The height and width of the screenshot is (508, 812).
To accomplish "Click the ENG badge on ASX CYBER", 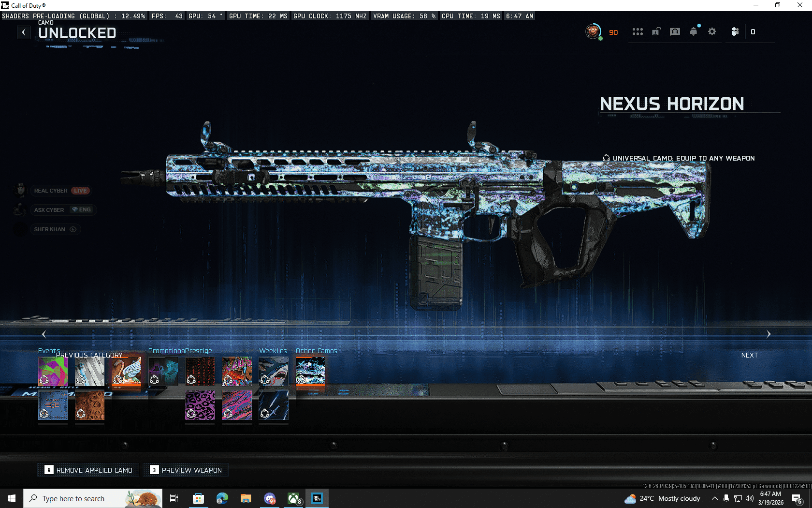I will tap(82, 210).
